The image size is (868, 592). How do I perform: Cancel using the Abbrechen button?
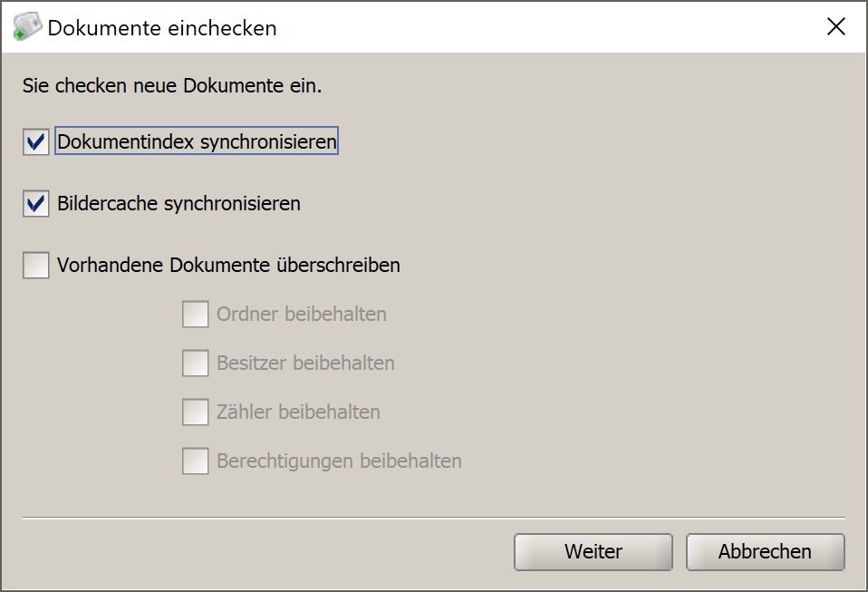(765, 551)
